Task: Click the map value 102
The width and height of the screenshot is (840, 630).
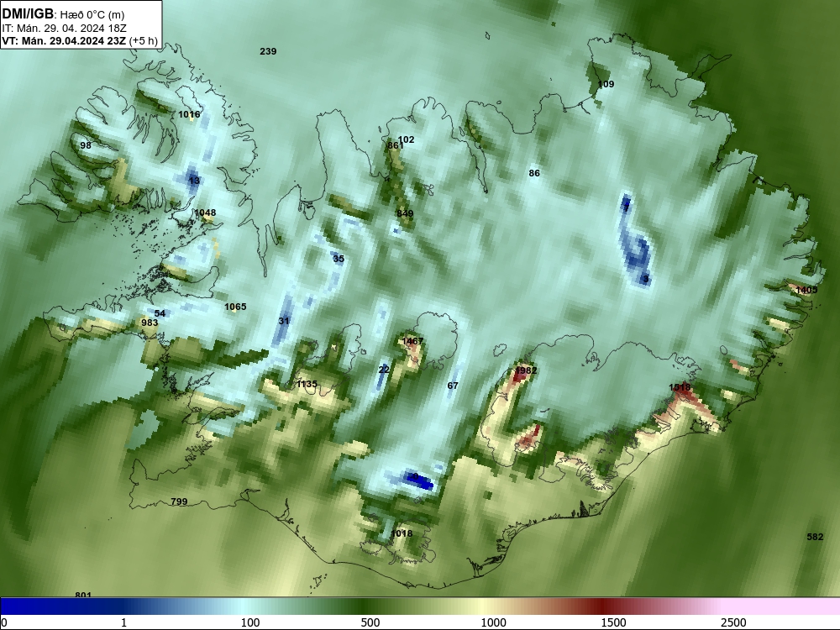Action: pos(406,139)
